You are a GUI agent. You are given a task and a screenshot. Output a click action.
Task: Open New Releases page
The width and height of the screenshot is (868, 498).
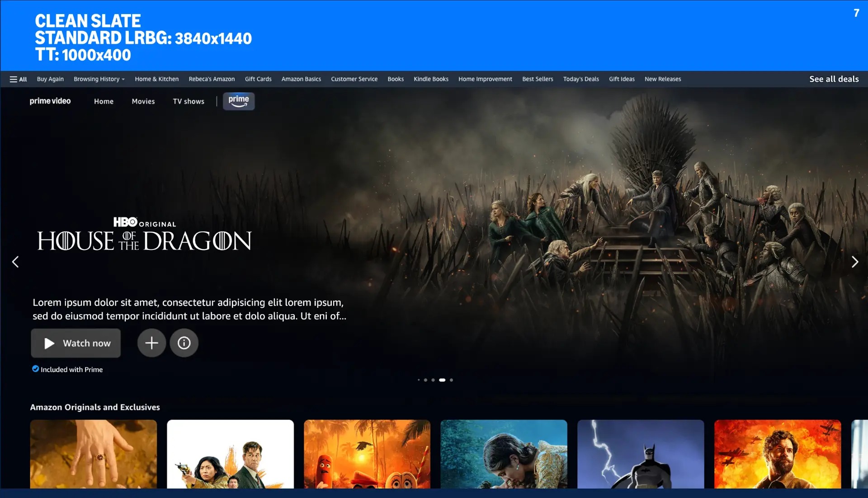tap(663, 79)
